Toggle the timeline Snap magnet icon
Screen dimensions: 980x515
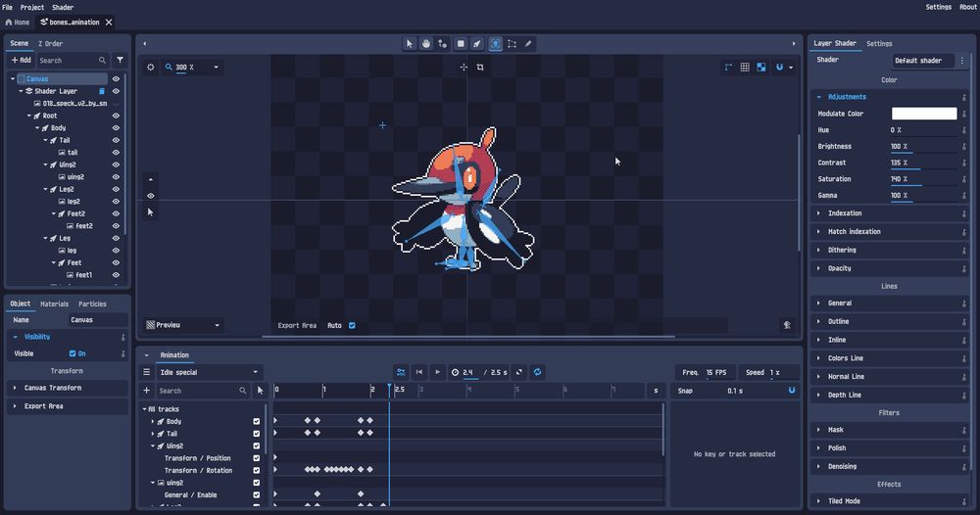click(792, 390)
